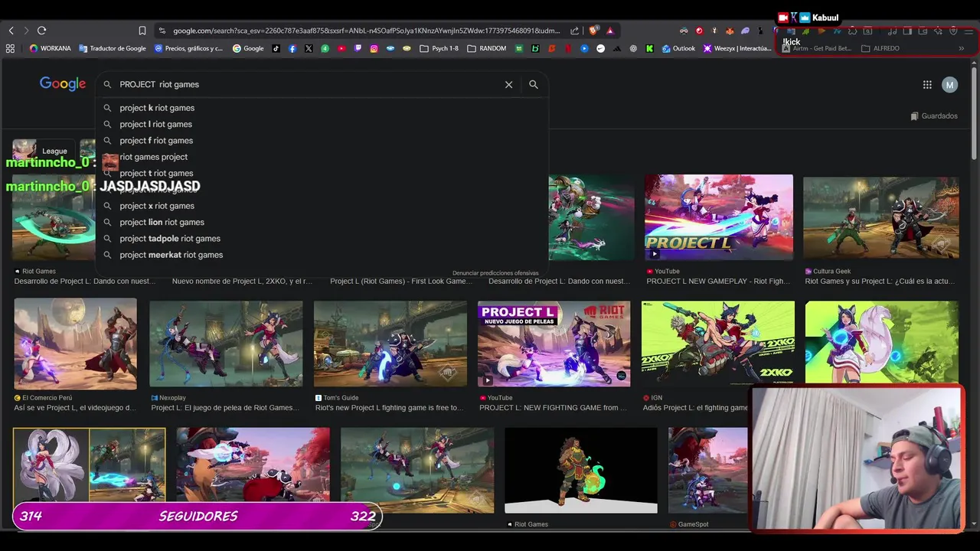The width and height of the screenshot is (980, 551).
Task: Bookmark this page with the bookmark icon
Action: tap(142, 31)
